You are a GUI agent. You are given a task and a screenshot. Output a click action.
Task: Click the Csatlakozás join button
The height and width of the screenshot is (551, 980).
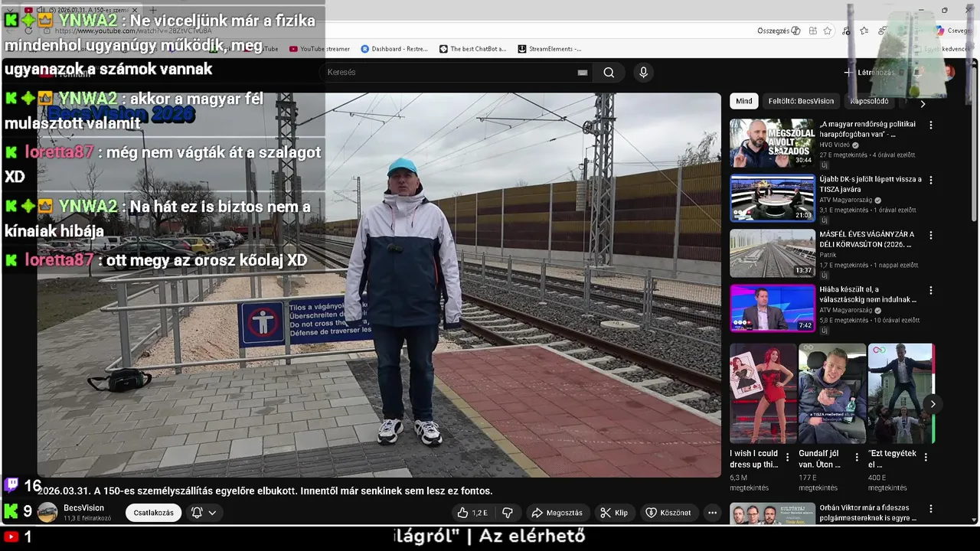point(153,513)
